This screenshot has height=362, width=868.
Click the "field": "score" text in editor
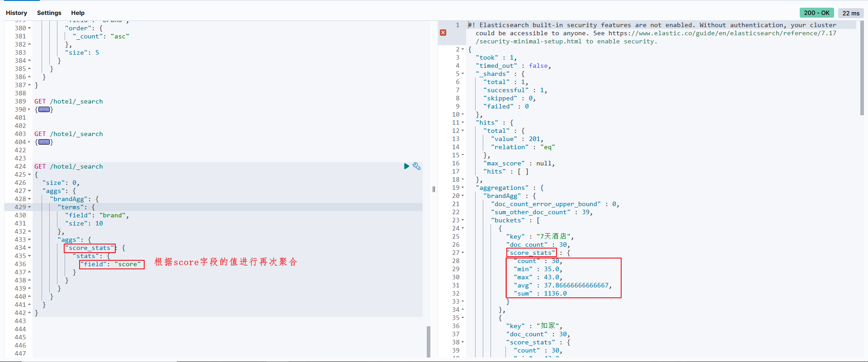click(111, 264)
